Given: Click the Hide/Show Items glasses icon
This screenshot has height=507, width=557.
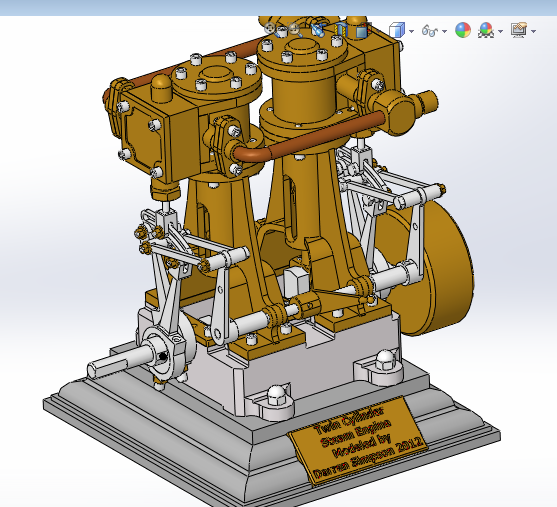Looking at the screenshot, I should (429, 31).
